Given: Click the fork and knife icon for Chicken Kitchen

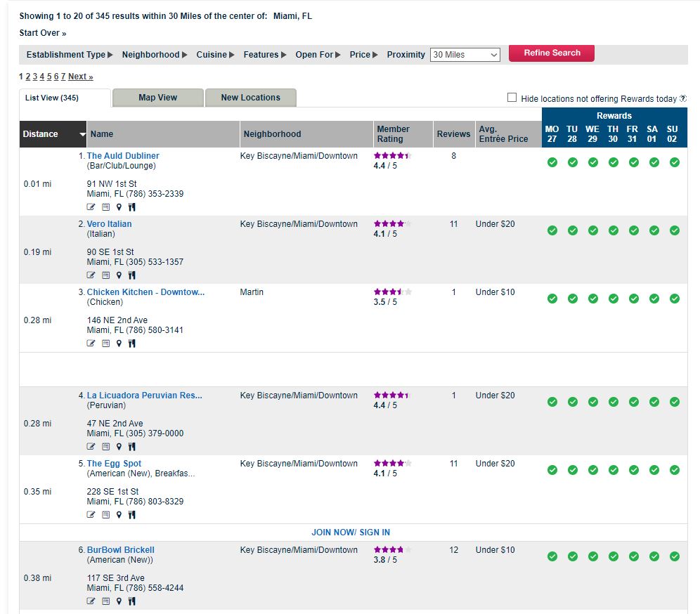Looking at the screenshot, I should [x=131, y=344].
